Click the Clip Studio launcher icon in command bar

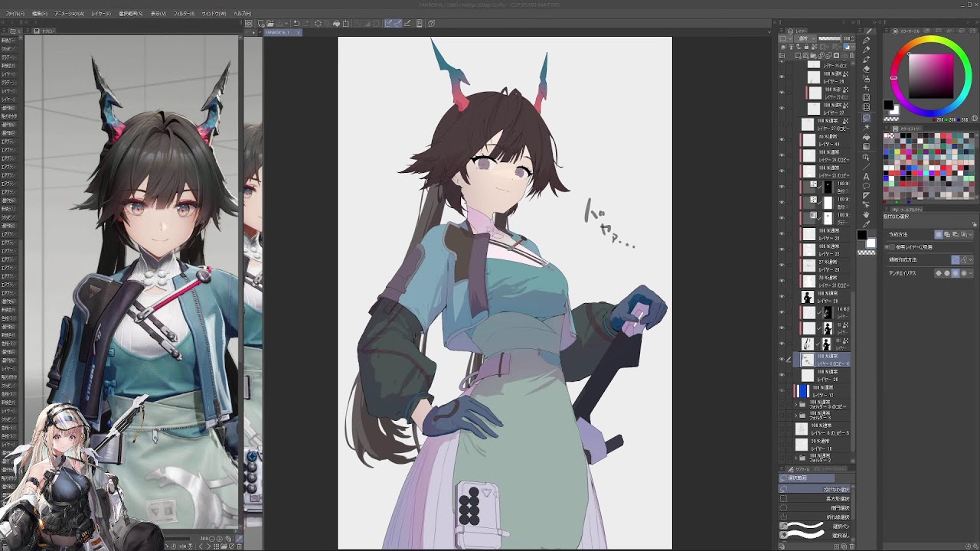click(x=248, y=23)
